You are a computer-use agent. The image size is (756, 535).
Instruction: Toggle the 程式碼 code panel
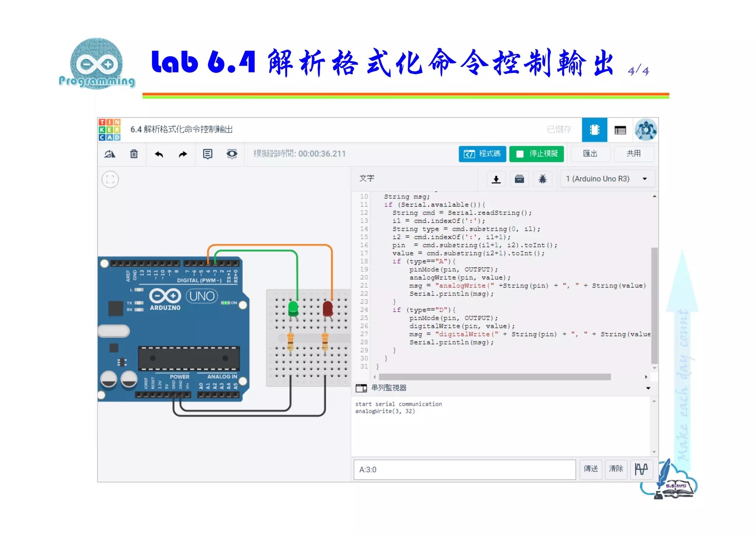pos(482,154)
